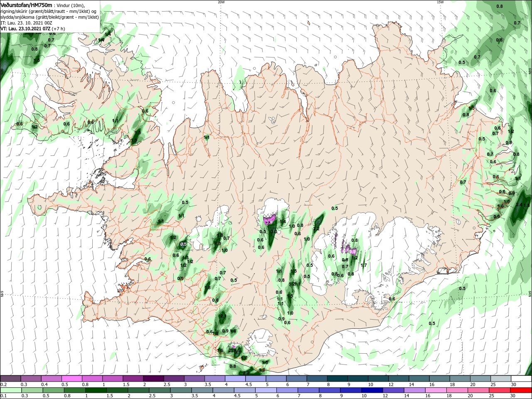Click the 'IT: Lau. 23. 10. 2021 00Z' line
The image size is (532, 399).
point(25,23)
